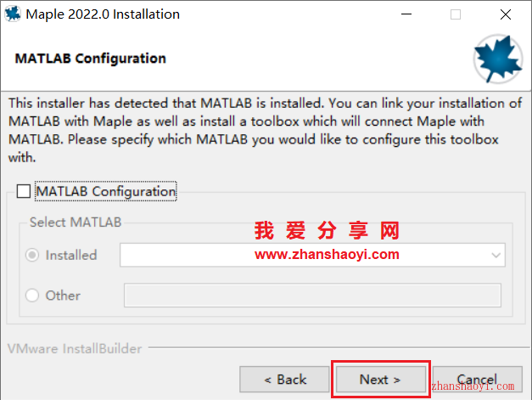
Task: Expand the Installed MATLAB dropdown arrow
Action: click(496, 255)
